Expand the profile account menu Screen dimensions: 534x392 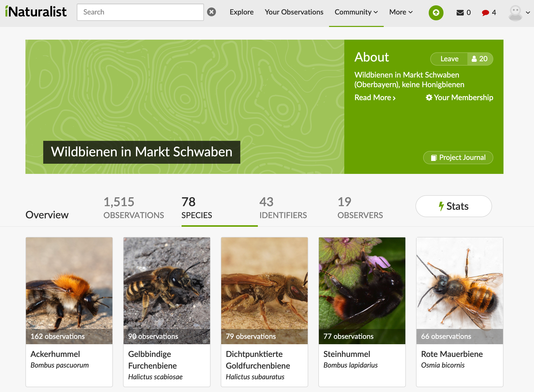(x=519, y=12)
